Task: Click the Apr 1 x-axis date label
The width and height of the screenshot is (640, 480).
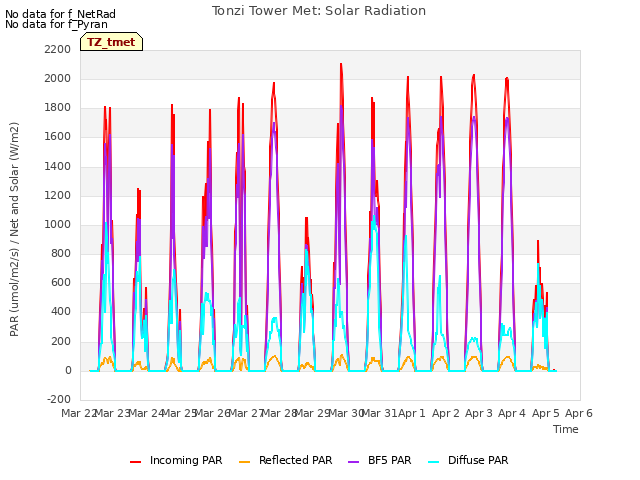Action: coord(411,413)
